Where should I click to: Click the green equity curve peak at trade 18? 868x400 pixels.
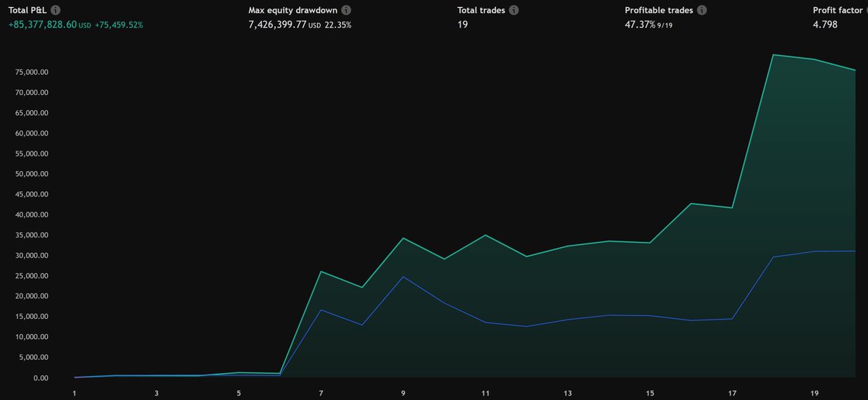click(773, 55)
